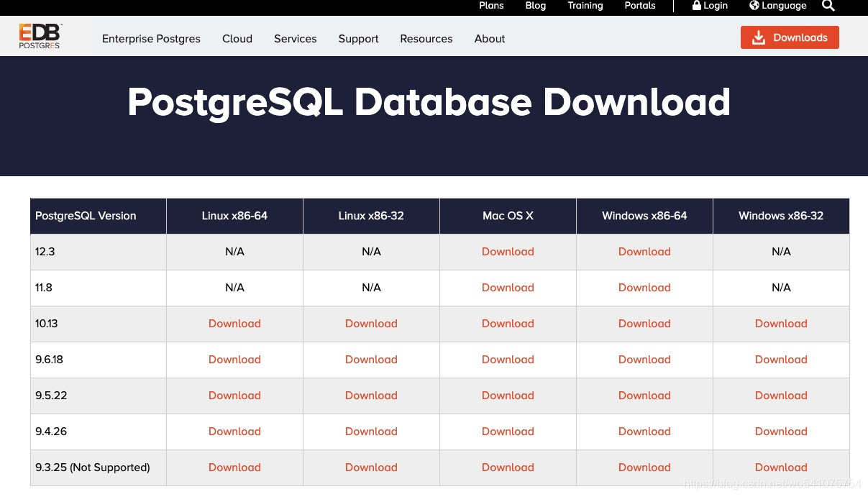The image size is (868, 497).
Task: Download 9.5.22 for Windows x86-32
Action: click(781, 396)
